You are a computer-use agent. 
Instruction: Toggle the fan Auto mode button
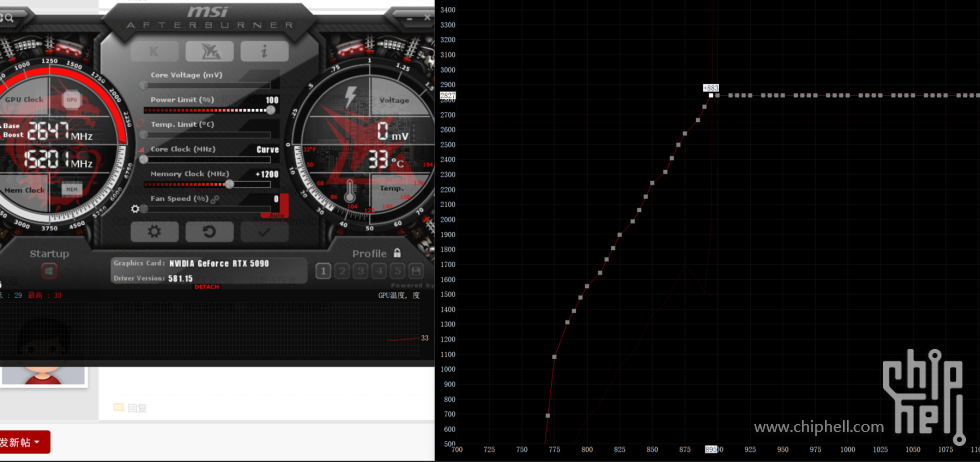(276, 216)
